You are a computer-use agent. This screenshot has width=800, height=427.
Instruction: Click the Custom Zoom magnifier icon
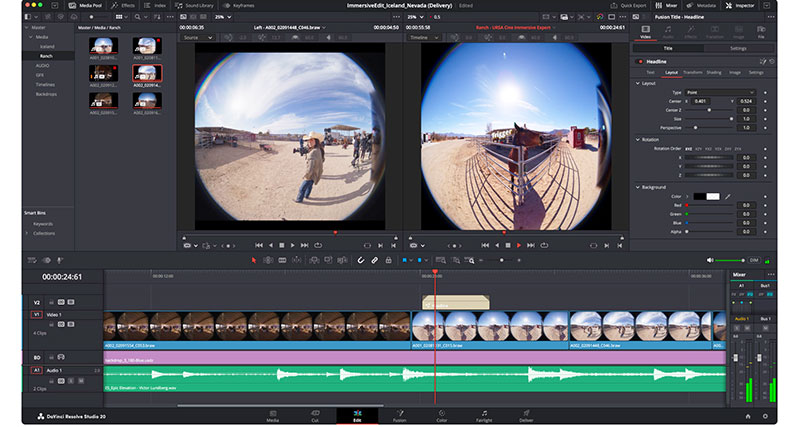point(470,260)
